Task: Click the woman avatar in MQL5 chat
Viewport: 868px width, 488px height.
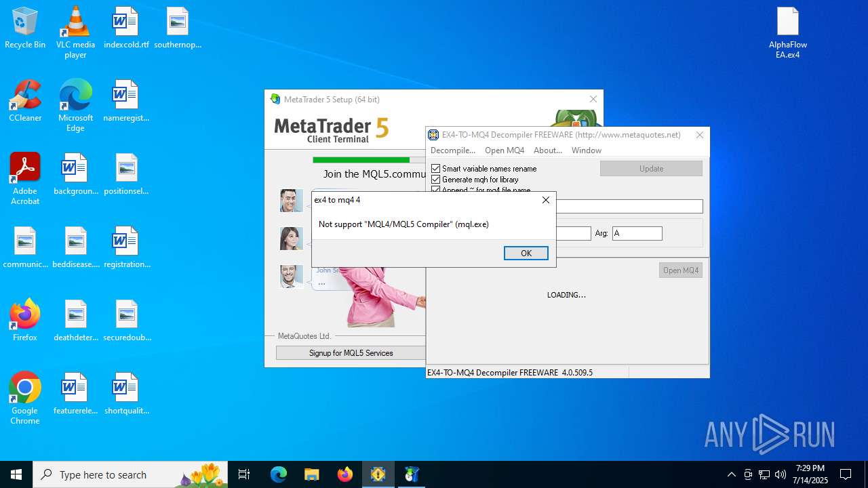Action: (x=292, y=239)
